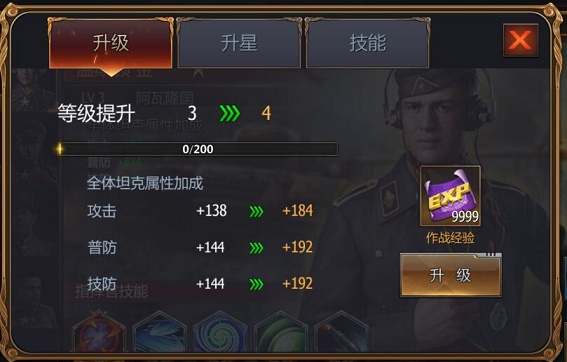Click the 全体坦克属性加成 heading

point(145,183)
